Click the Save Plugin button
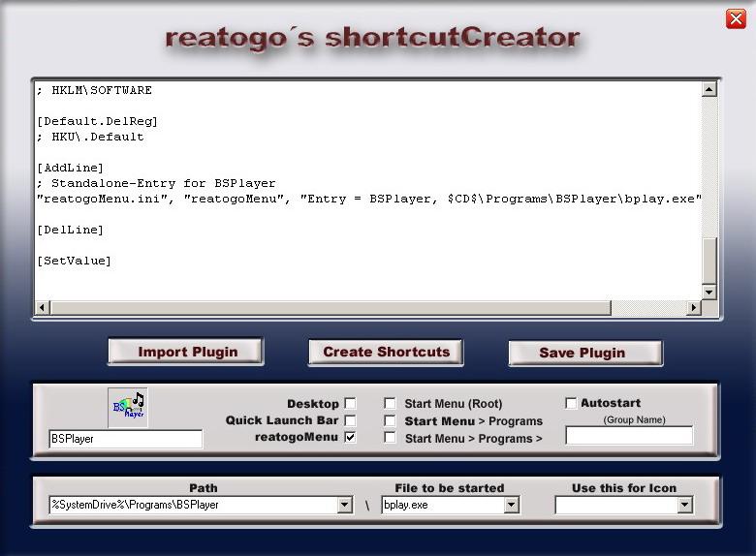 coord(585,354)
